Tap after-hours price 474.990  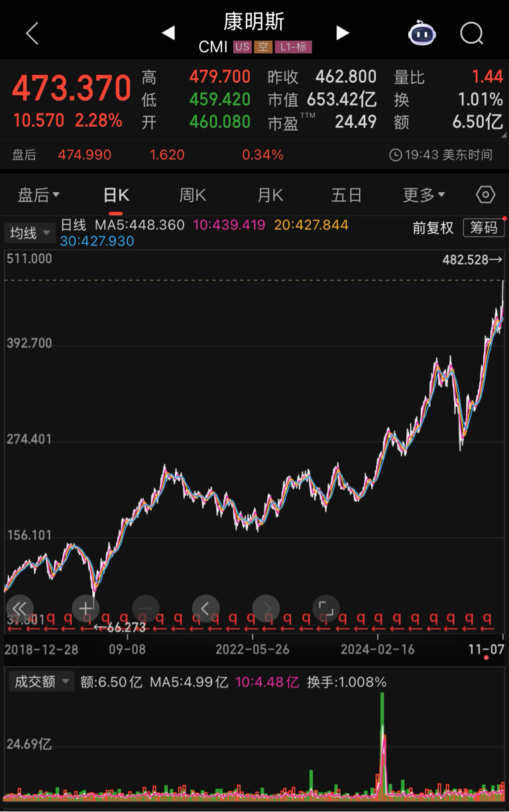[x=85, y=155]
